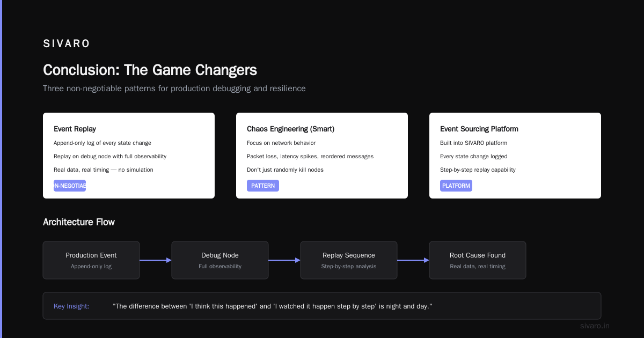644x338 pixels.
Task: Click 'Append-only log of every state change'
Action: coord(103,143)
